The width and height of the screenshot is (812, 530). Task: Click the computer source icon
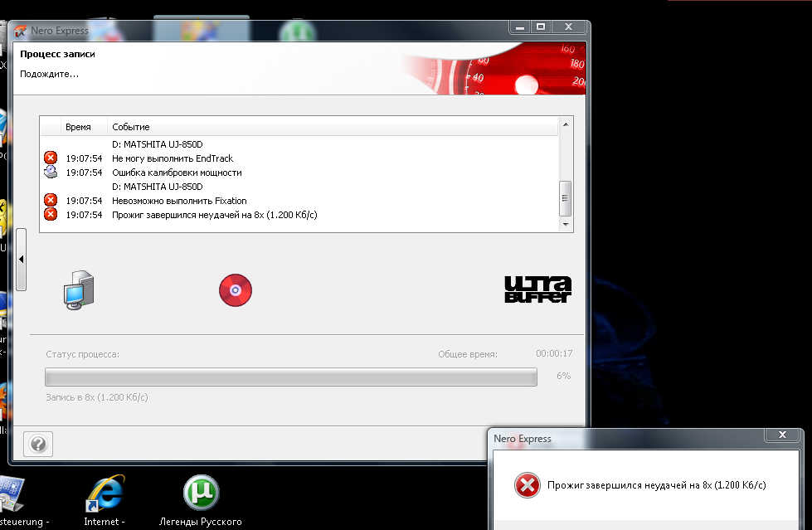click(79, 290)
